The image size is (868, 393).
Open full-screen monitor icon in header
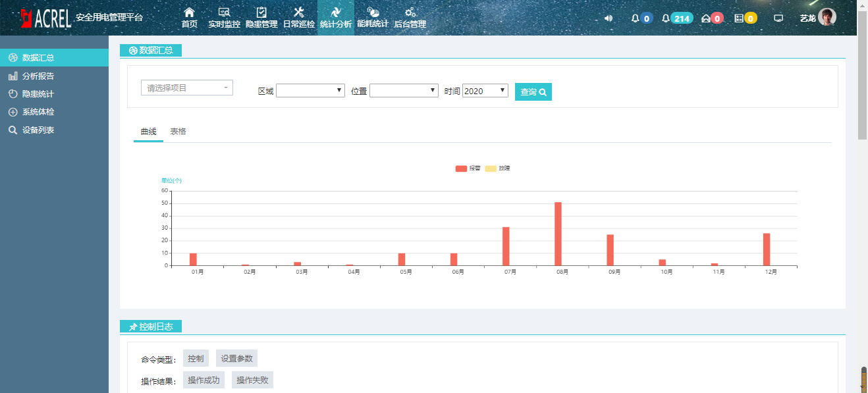778,18
